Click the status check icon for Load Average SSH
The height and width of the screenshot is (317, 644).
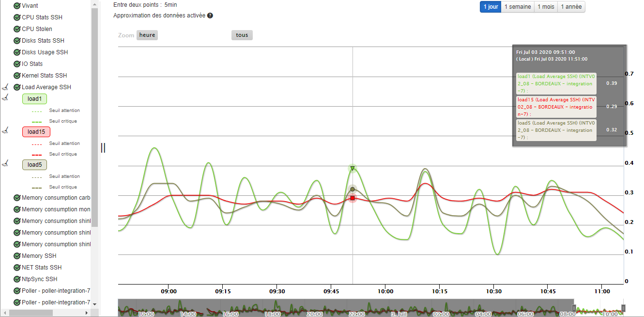click(17, 87)
